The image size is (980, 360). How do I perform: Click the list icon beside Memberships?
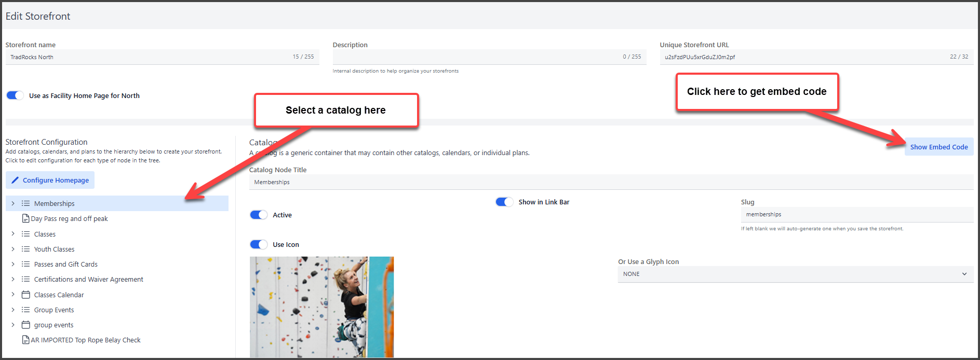pos(25,203)
